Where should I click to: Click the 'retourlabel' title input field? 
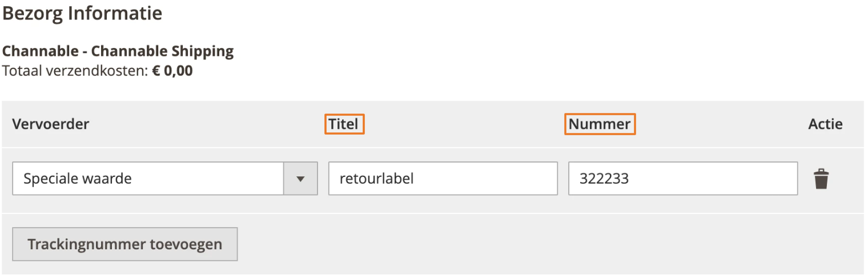(x=443, y=179)
